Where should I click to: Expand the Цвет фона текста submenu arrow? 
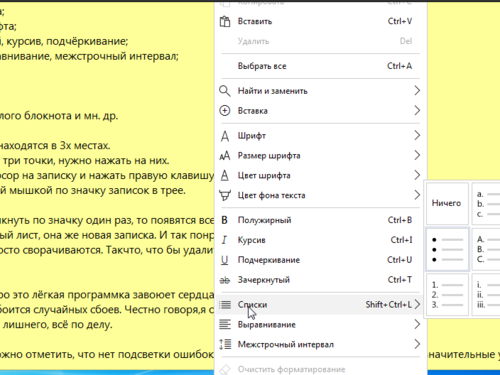pyautogui.click(x=417, y=195)
